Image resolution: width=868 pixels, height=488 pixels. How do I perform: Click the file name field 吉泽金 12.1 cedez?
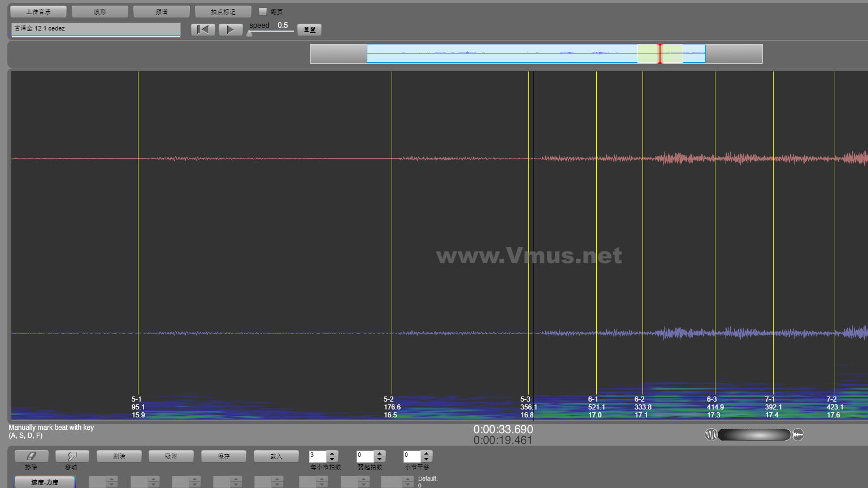tap(96, 28)
